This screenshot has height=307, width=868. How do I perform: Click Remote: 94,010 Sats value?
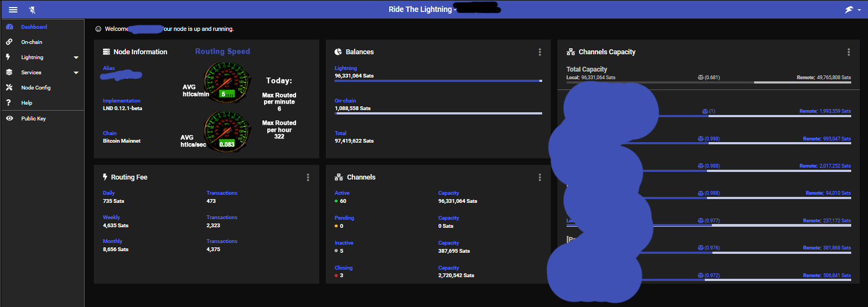click(828, 193)
